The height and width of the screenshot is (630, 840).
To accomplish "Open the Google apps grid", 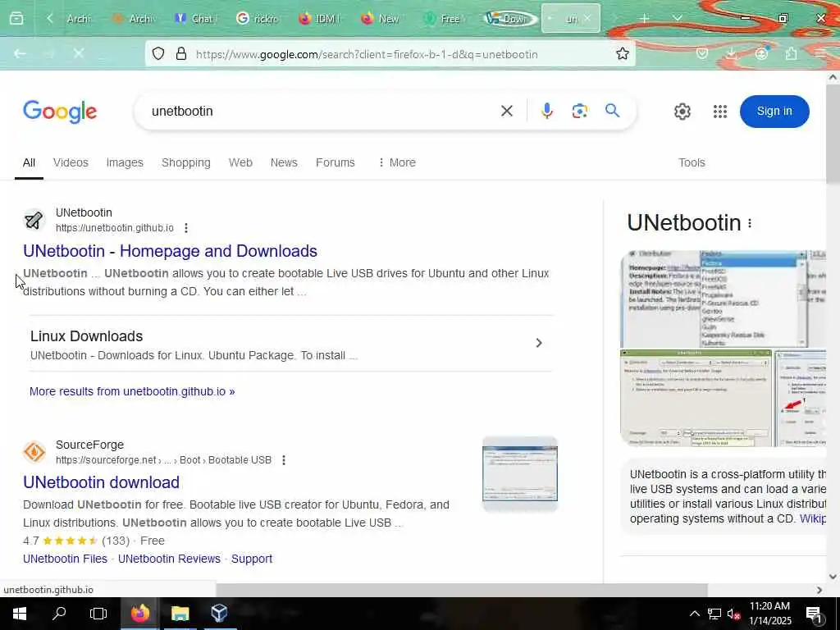I will click(720, 112).
